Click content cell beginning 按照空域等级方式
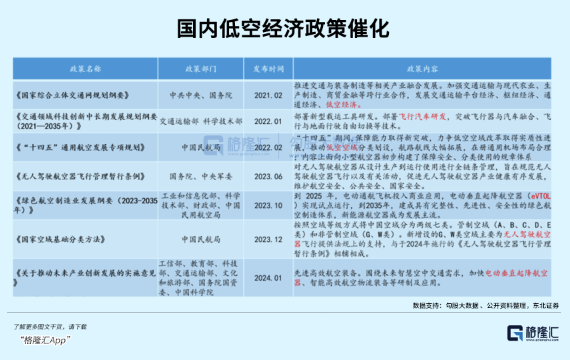The image size is (570, 360). [422, 239]
